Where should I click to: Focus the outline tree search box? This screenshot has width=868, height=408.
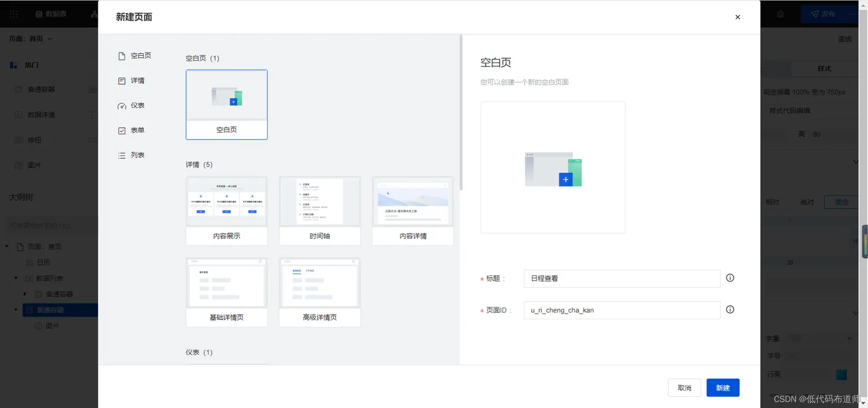pyautogui.click(x=52, y=225)
